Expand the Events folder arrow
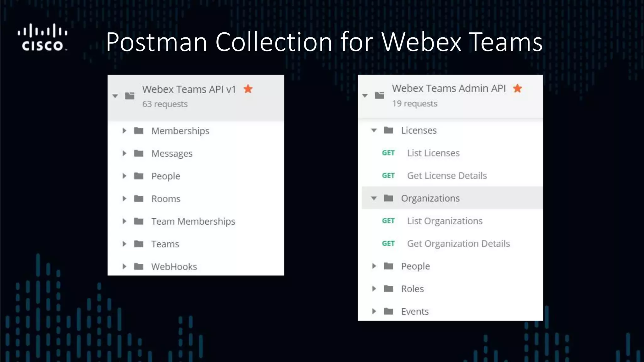The image size is (644, 362). (x=374, y=311)
